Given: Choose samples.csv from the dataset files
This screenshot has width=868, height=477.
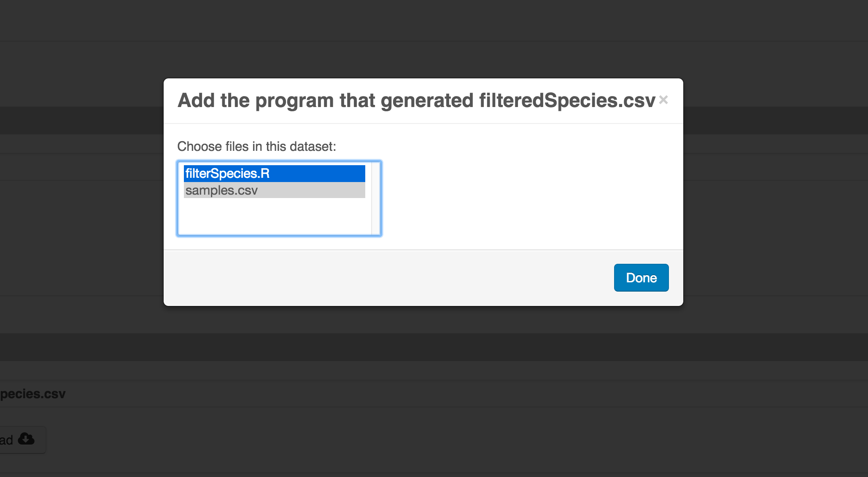Looking at the screenshot, I should 275,190.
